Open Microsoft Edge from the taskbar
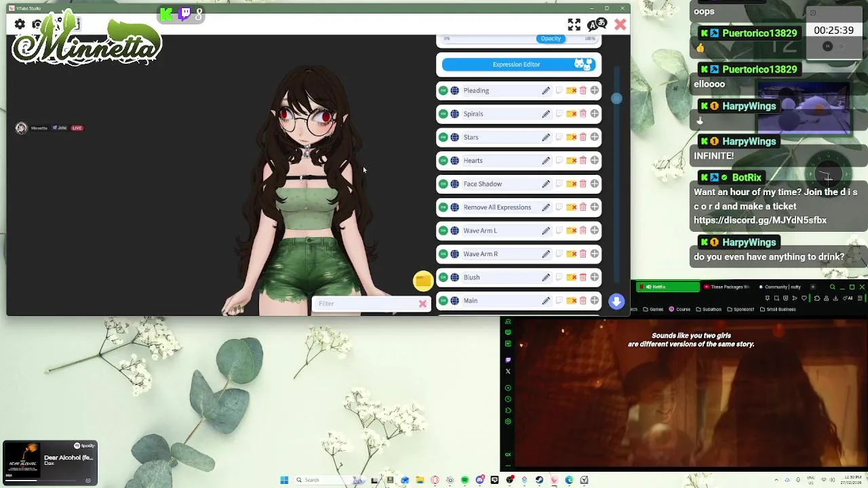This screenshot has width=868, height=488. click(x=569, y=480)
